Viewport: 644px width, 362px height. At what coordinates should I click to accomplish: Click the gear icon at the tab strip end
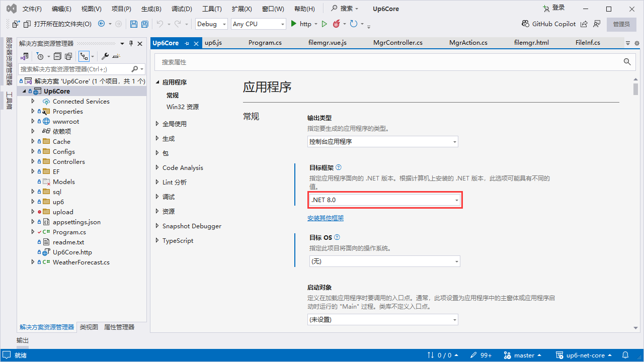point(637,43)
